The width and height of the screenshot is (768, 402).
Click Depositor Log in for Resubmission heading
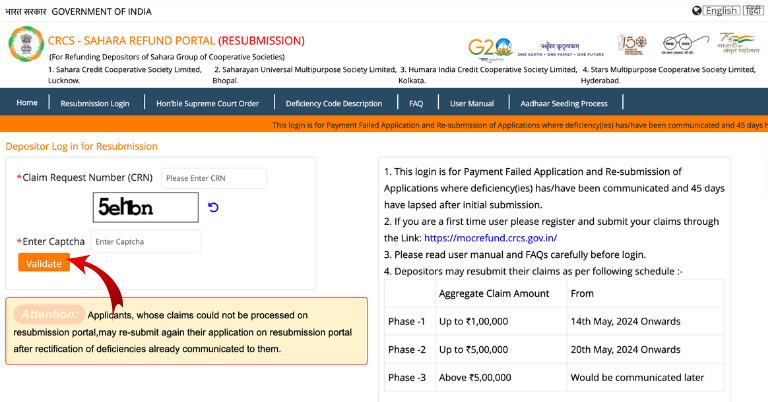tap(81, 146)
